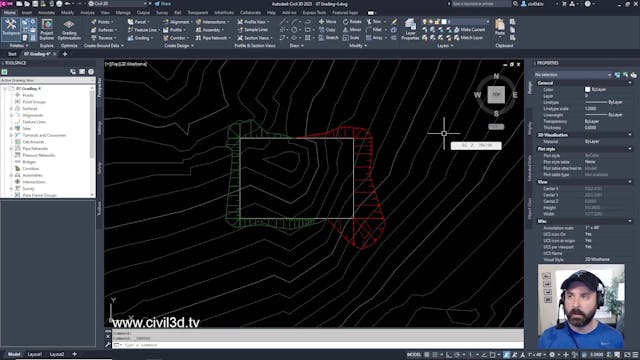Screen dimensions: 640x360
Task: Click the Color ByLayer swatch in Properties
Action: [587, 89]
